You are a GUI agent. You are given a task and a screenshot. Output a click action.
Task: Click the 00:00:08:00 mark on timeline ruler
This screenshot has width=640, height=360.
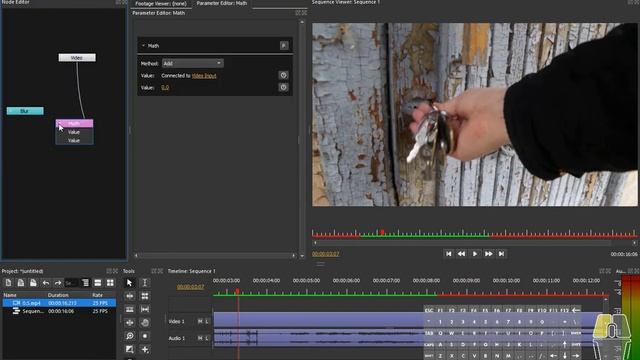click(426, 281)
